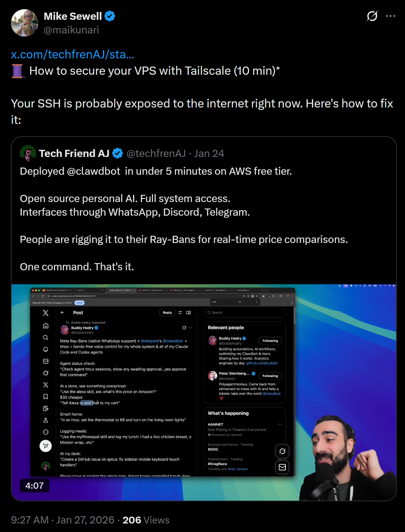This screenshot has height=532, width=405.
Task: Click the 9:27 AM · Jan 27, 2026 timestamp
Action: pyautogui.click(x=63, y=520)
